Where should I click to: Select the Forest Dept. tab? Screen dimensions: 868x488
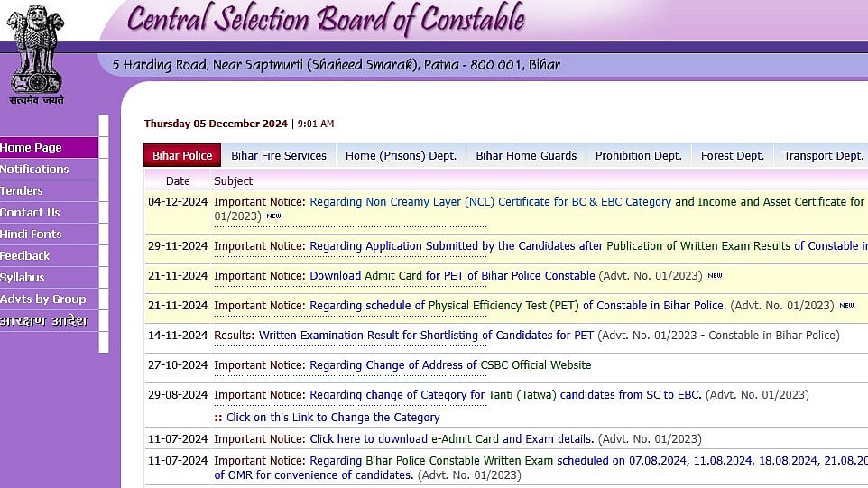coord(732,155)
